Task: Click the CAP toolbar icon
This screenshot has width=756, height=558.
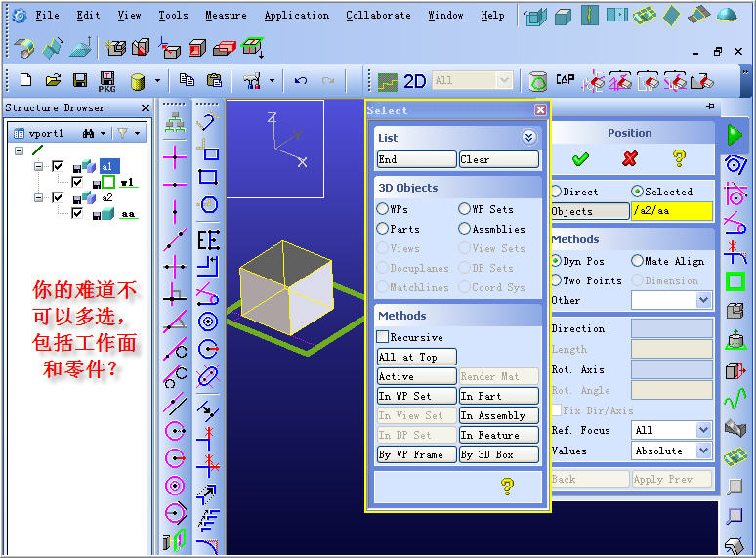Action: coord(566,79)
